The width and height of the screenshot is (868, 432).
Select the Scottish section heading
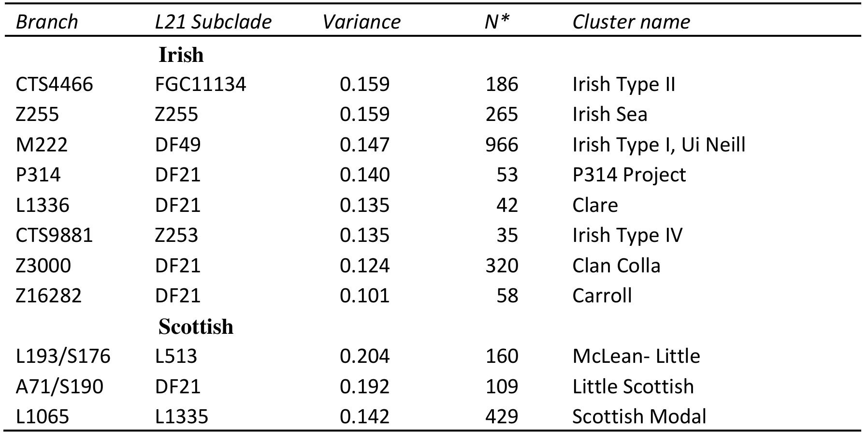point(196,327)
